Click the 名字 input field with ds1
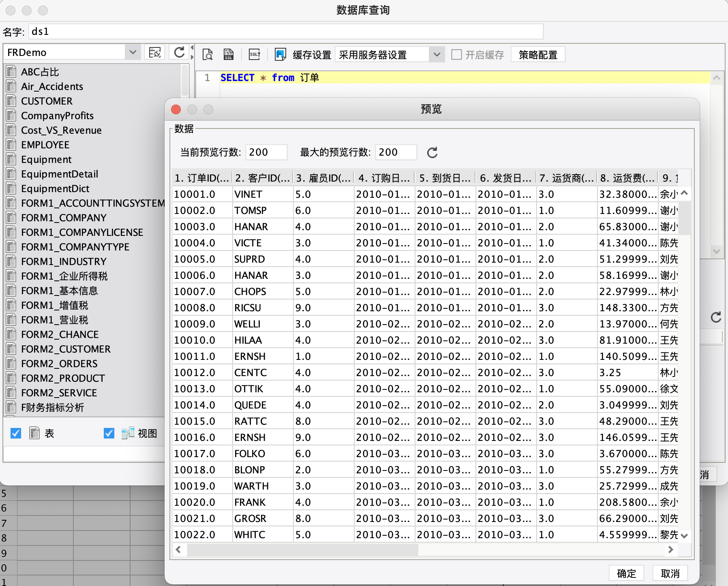This screenshot has width=728, height=586. click(286, 31)
